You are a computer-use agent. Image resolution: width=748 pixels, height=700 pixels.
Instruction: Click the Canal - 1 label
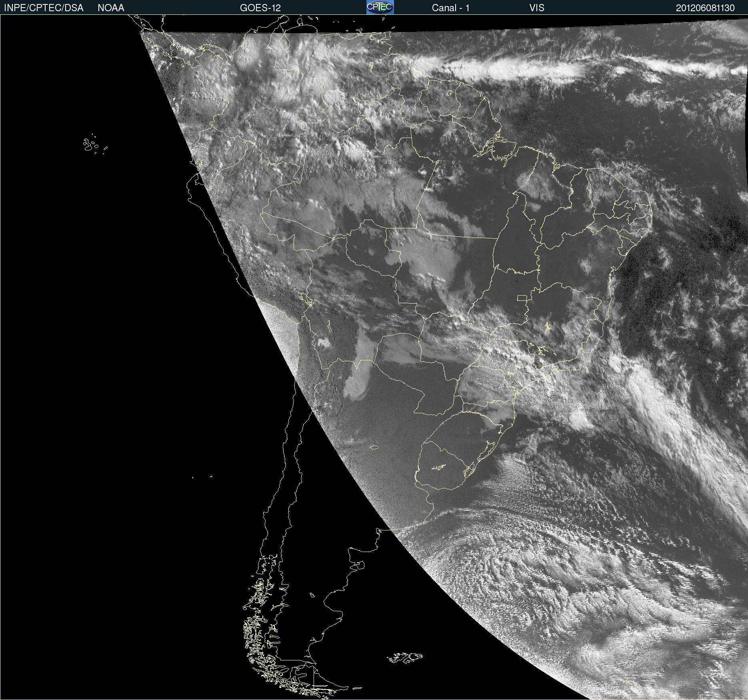point(450,8)
